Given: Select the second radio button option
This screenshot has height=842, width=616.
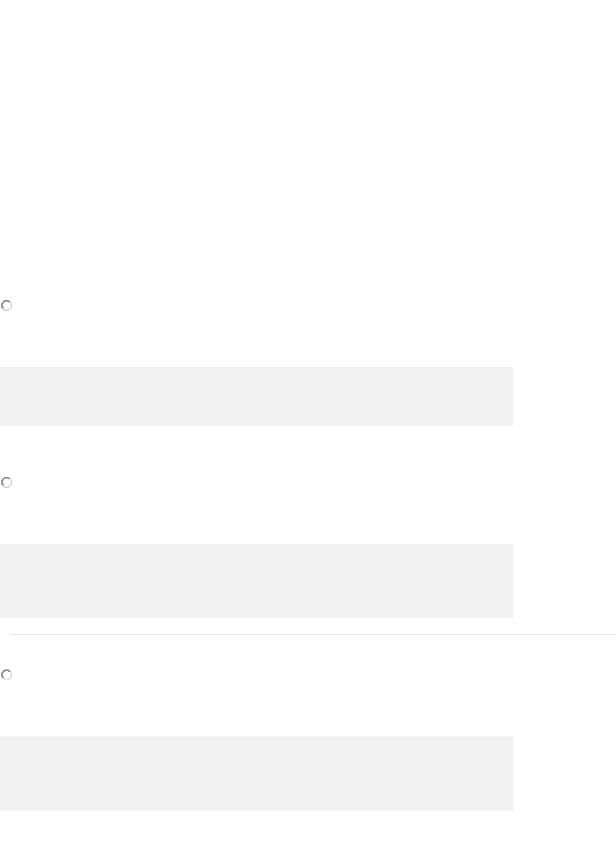Looking at the screenshot, I should coord(7,483).
